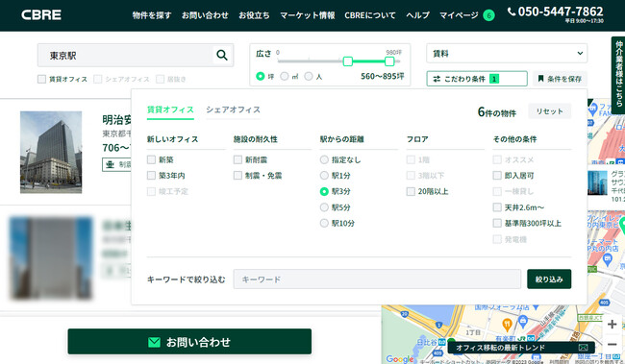625x364 pixels.
Task: Click the キーワード input field
Action: click(x=377, y=279)
